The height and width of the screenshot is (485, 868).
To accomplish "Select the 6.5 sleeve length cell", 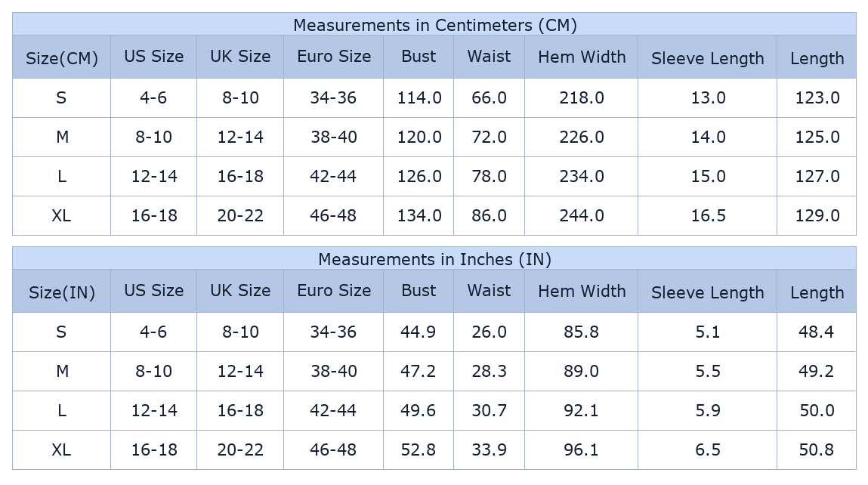I will [708, 449].
